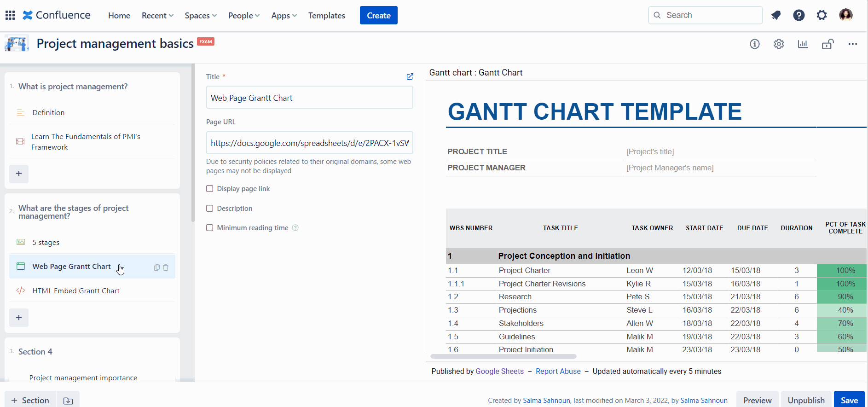Click the unlock permissions icon
Screen dimensions: 868x407
827,44
